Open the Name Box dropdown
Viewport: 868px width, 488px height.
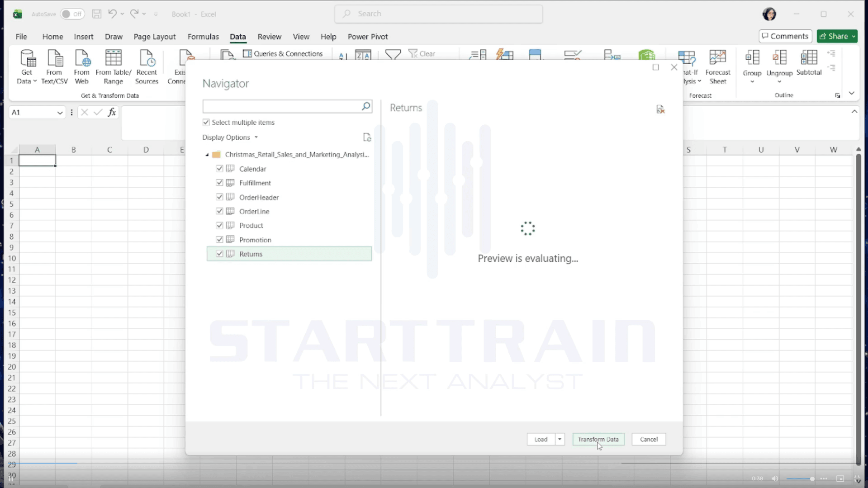tap(60, 113)
